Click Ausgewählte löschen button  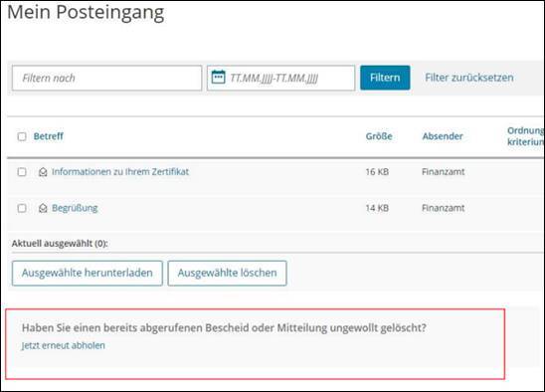pyautogui.click(x=228, y=273)
